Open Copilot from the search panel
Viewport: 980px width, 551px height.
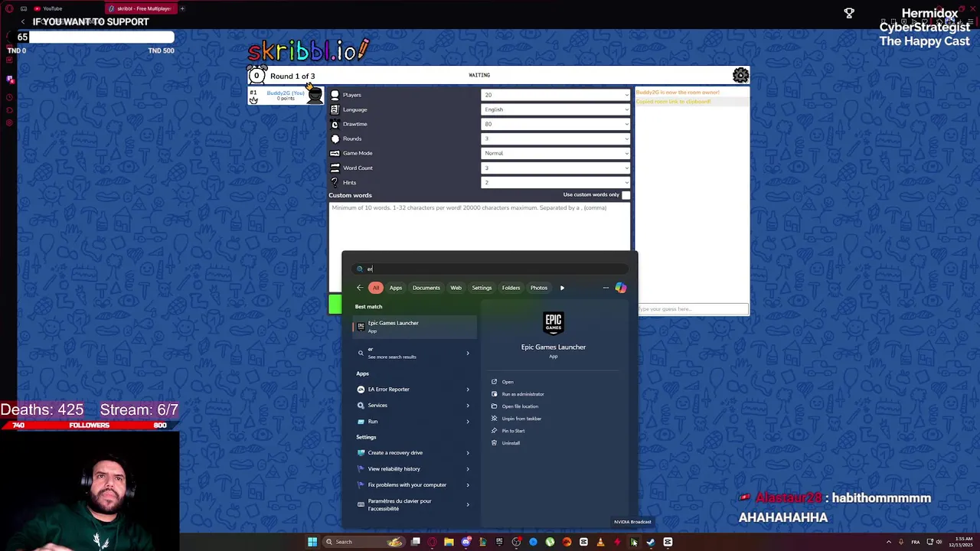(621, 288)
